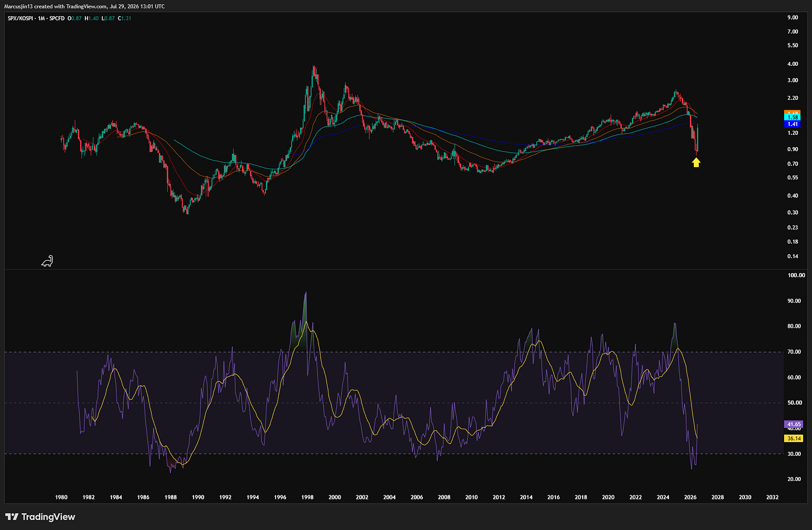Click the 80.00 RSI axis label

point(794,327)
